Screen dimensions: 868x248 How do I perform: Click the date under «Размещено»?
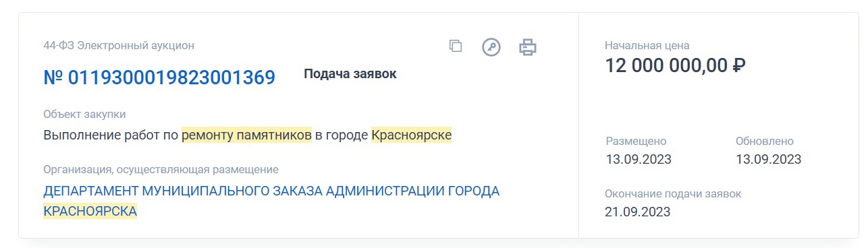point(639,160)
